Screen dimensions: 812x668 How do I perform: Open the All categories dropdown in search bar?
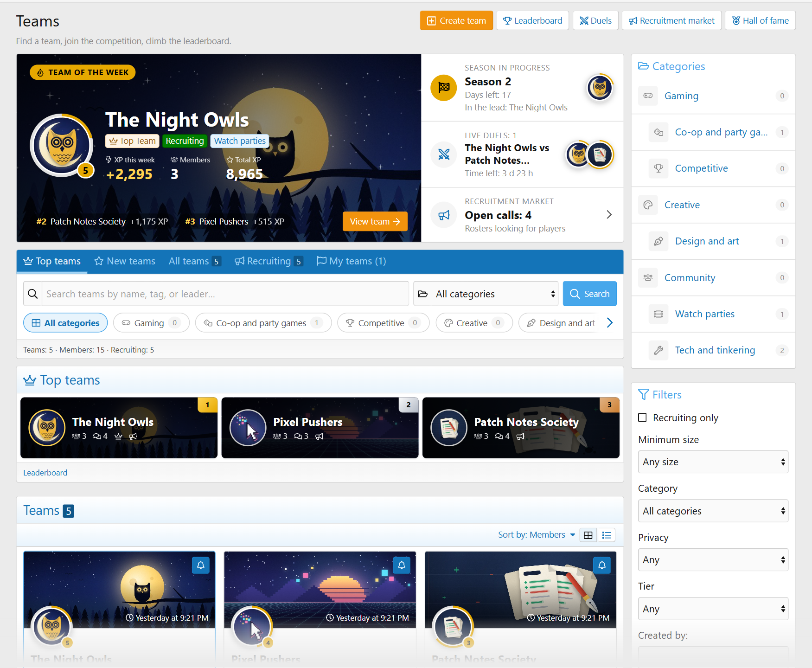coord(486,294)
